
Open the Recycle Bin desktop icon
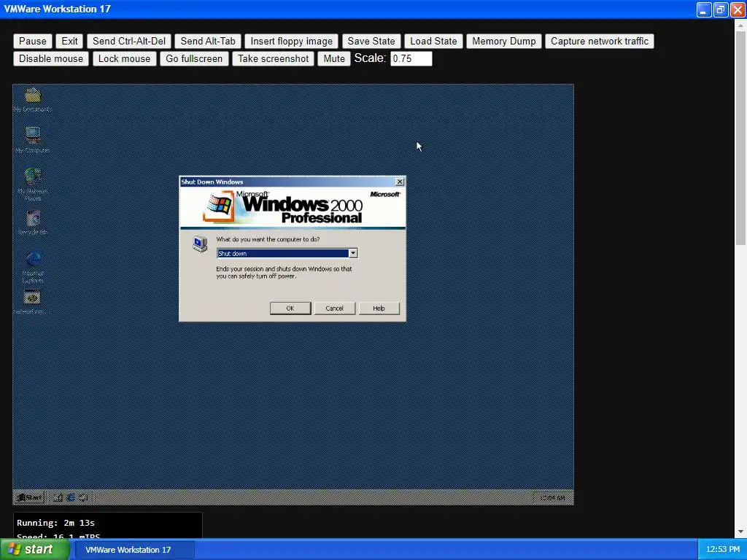coord(33,223)
